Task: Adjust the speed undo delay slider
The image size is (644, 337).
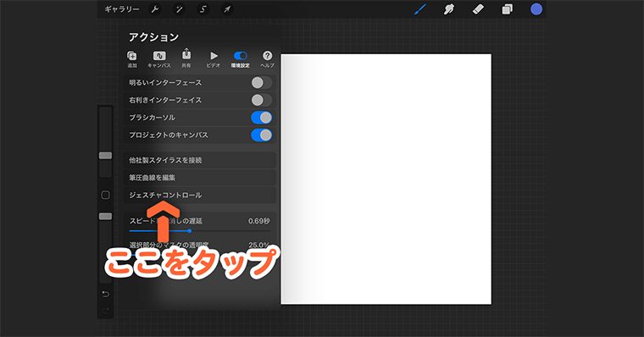Action: click(x=189, y=230)
